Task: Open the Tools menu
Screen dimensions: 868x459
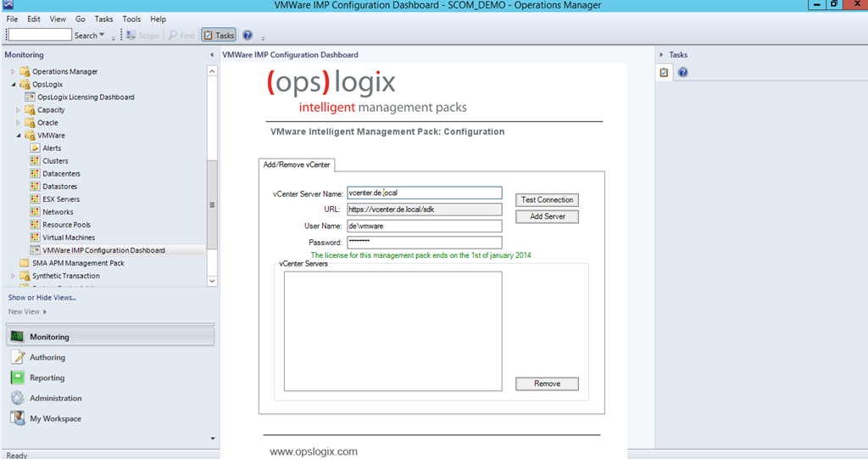Action: pos(131,19)
